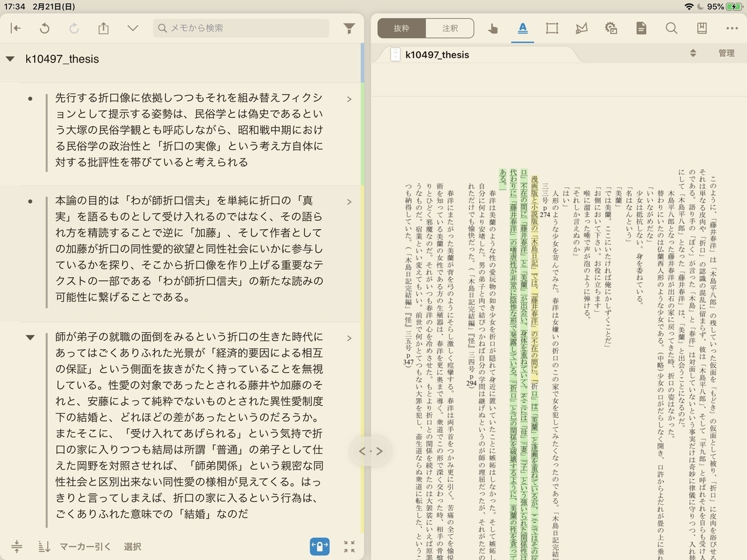Tap the 17:34 clock in status bar
747x560 pixels.
(x=14, y=6)
